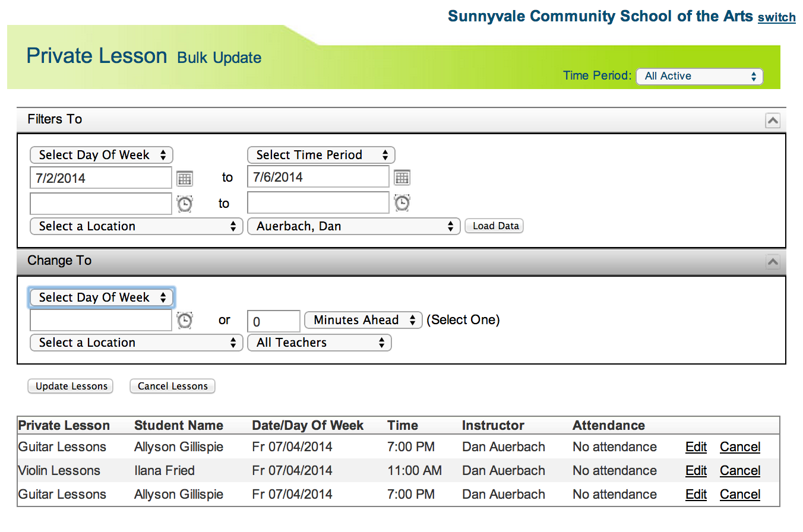
Task: Click the filter start time clock icon
Action: pos(185,204)
